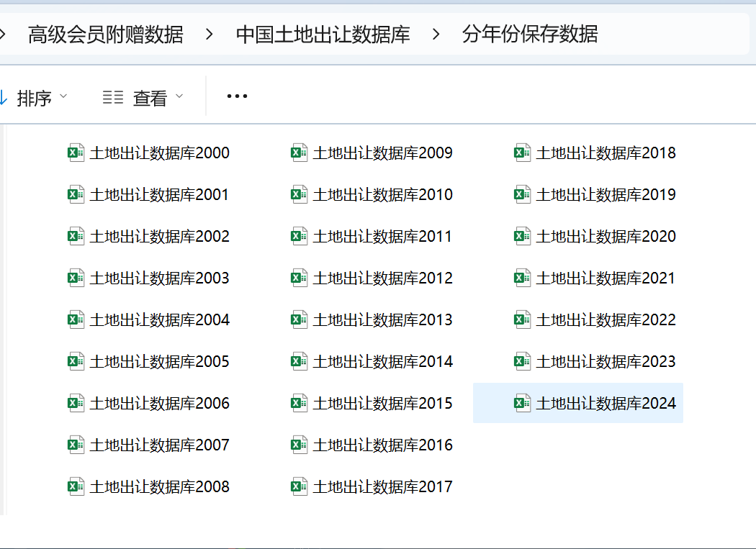Click the Excel icon for 土地出让数据库2024
Viewport: 756px width, 549px height.
523,403
